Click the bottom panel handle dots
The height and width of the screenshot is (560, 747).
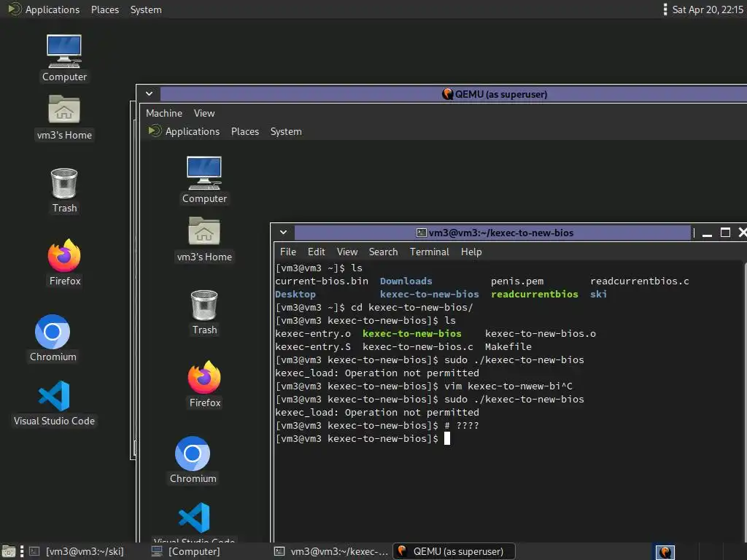point(22,551)
